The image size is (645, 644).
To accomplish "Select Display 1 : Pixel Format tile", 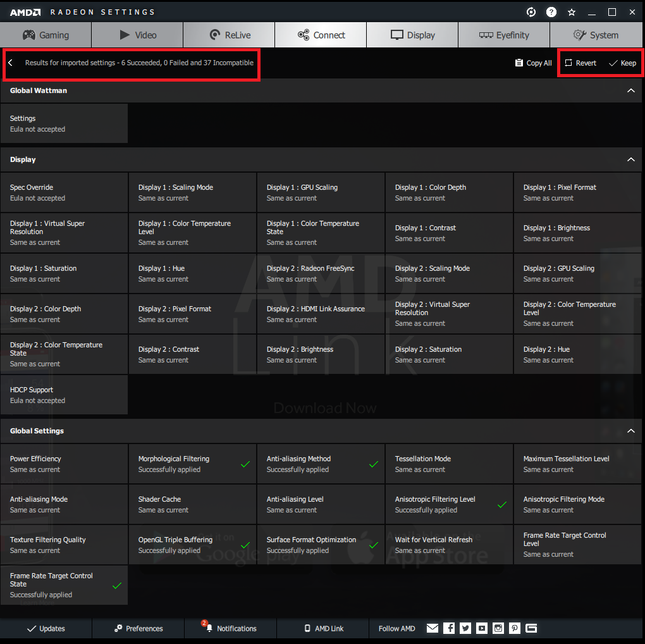I will pos(577,192).
